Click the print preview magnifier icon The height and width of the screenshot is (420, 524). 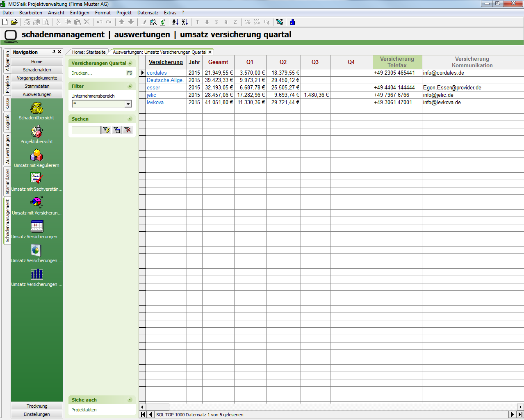point(46,22)
